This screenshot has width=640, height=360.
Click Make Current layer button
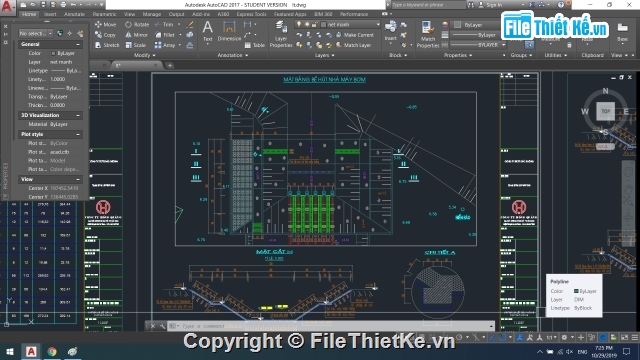tap(354, 35)
